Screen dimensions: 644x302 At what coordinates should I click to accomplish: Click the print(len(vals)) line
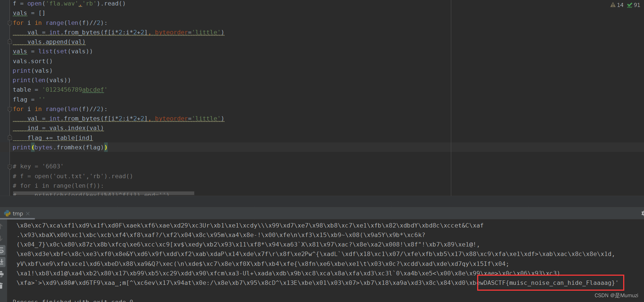(42, 80)
